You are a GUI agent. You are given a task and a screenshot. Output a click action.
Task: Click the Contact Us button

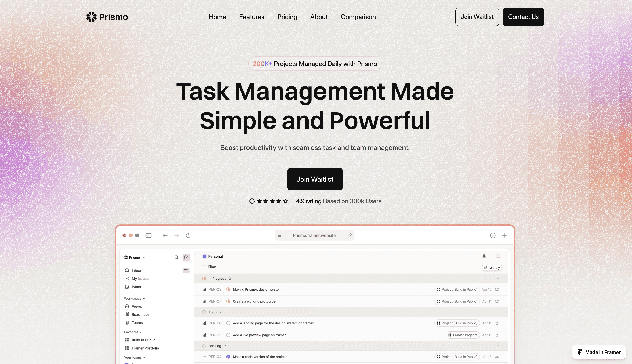[523, 17]
